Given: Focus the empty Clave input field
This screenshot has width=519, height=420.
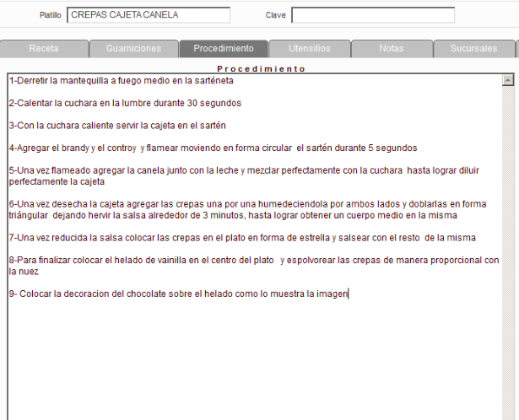Looking at the screenshot, I should tap(372, 15).
